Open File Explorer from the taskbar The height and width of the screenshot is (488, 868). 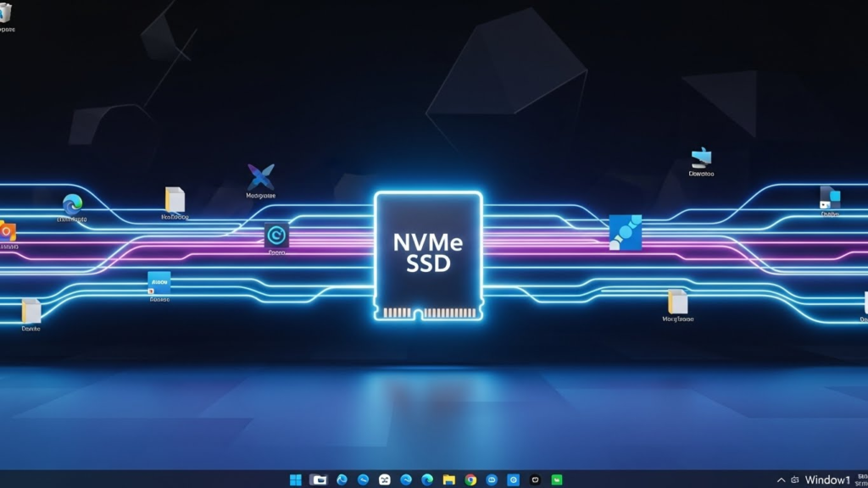(317, 479)
